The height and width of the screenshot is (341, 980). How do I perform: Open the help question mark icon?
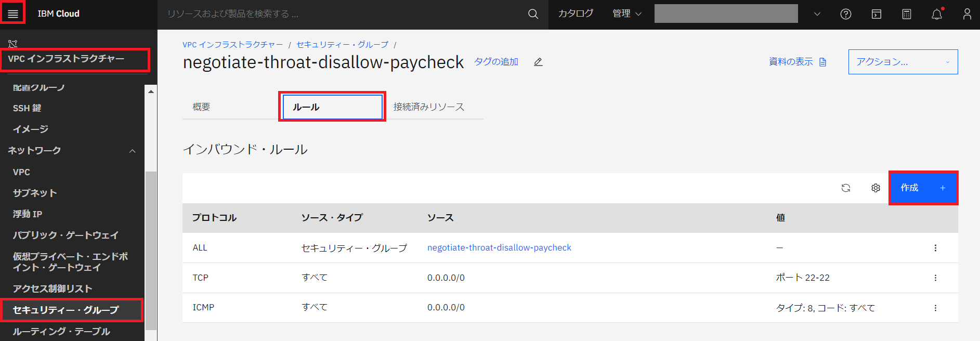pyautogui.click(x=846, y=14)
